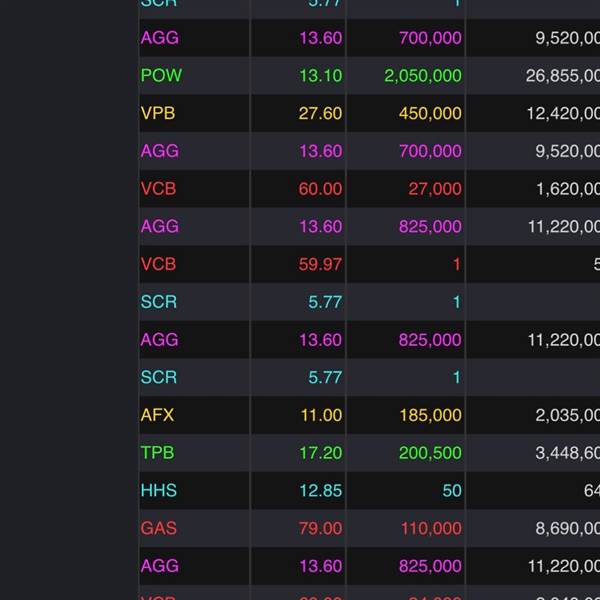Click VCB ticker in the 60.00 row
Viewport: 600px width, 600px height.
[x=158, y=188]
